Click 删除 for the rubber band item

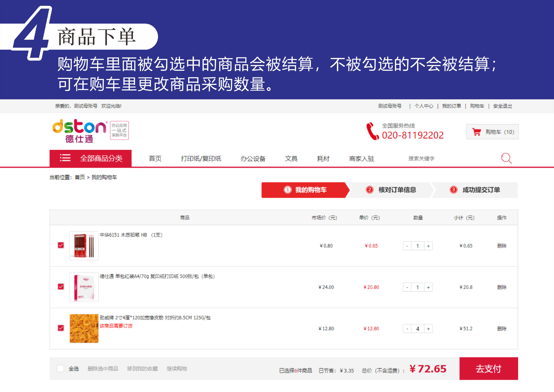point(501,329)
